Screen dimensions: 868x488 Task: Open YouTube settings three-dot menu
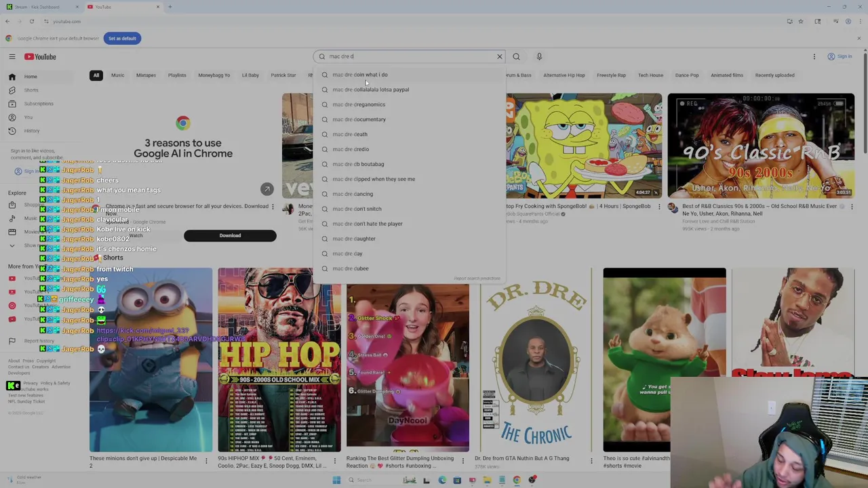[814, 57]
